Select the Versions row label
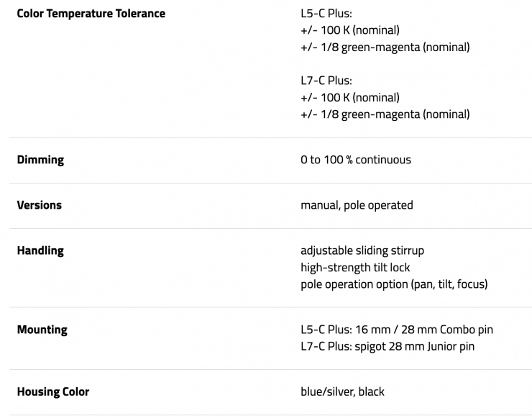The image size is (532, 416). coord(40,205)
